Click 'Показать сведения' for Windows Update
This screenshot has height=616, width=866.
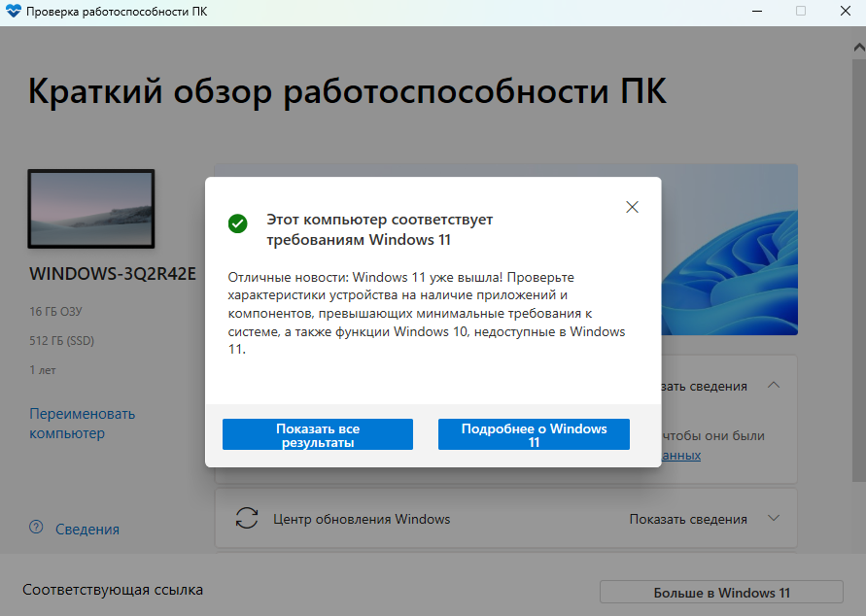point(688,520)
